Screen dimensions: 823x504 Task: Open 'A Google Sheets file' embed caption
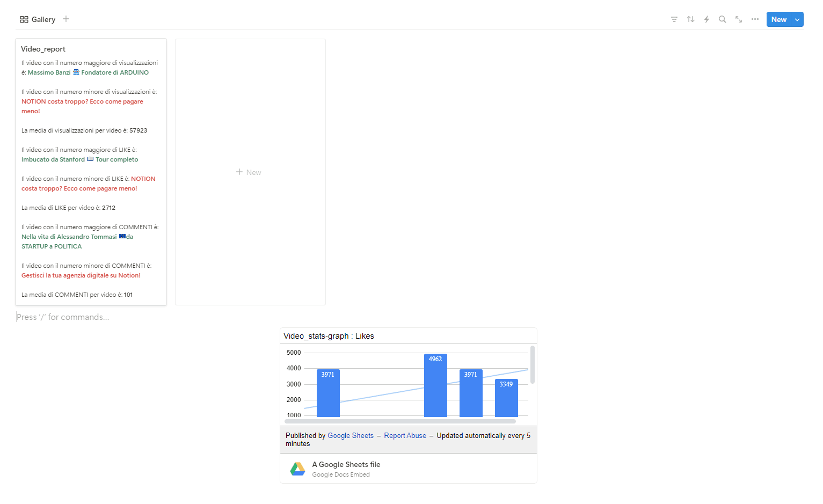(x=346, y=465)
